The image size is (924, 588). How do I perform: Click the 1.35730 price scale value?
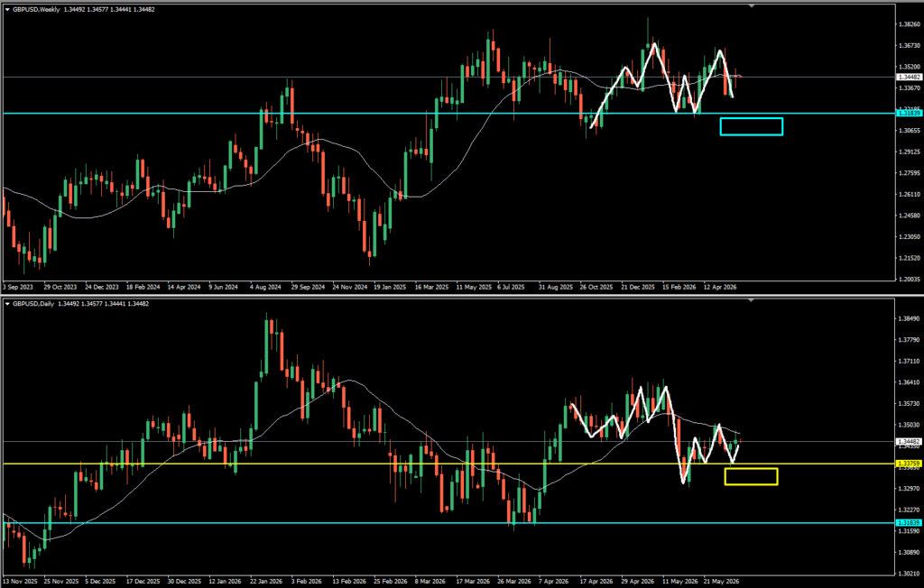point(910,404)
